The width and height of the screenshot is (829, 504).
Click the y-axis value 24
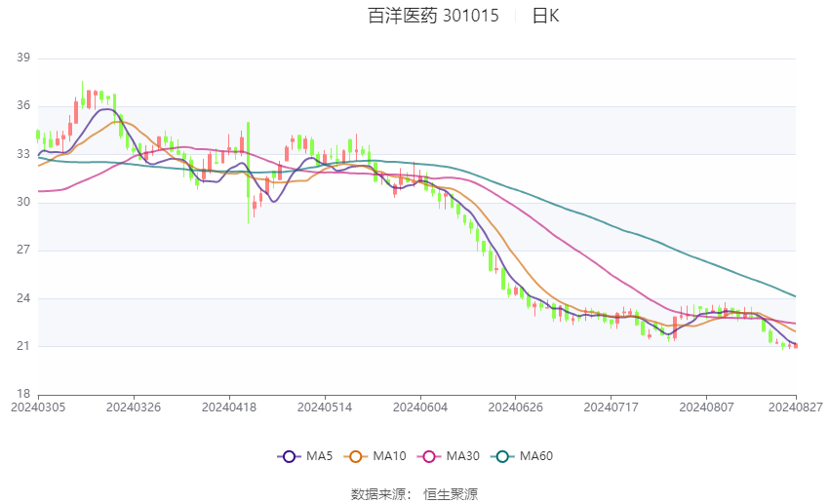pyautogui.click(x=23, y=298)
